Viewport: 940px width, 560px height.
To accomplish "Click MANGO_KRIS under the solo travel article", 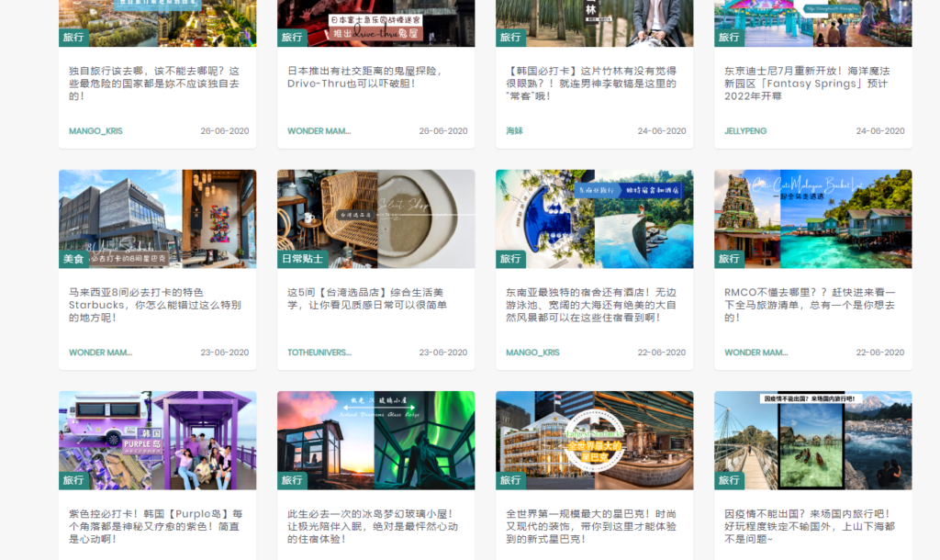I will coord(95,131).
